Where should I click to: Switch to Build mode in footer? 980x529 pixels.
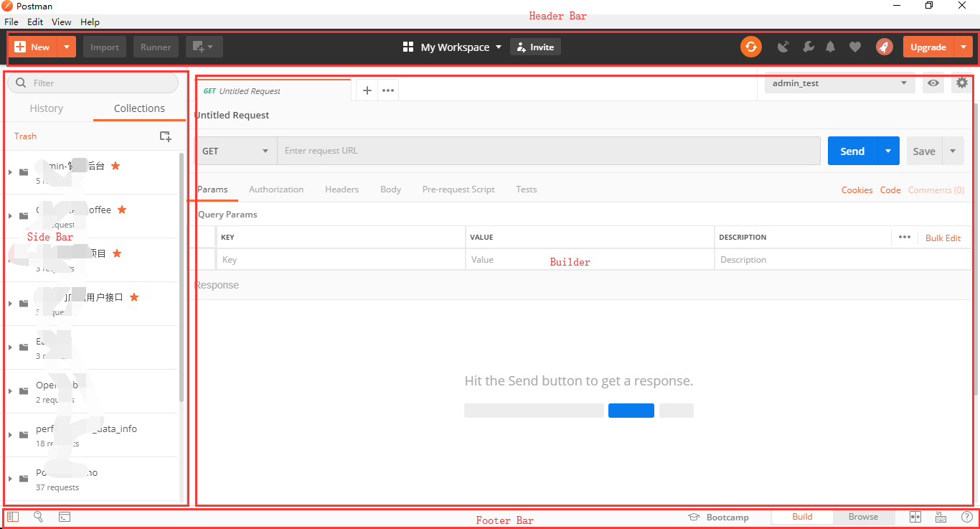pos(802,517)
